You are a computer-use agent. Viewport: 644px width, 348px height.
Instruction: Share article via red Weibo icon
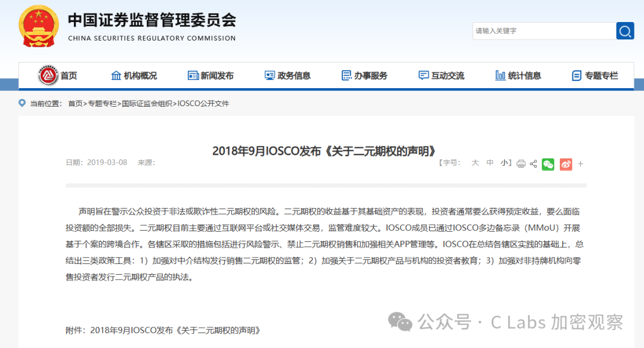565,164
